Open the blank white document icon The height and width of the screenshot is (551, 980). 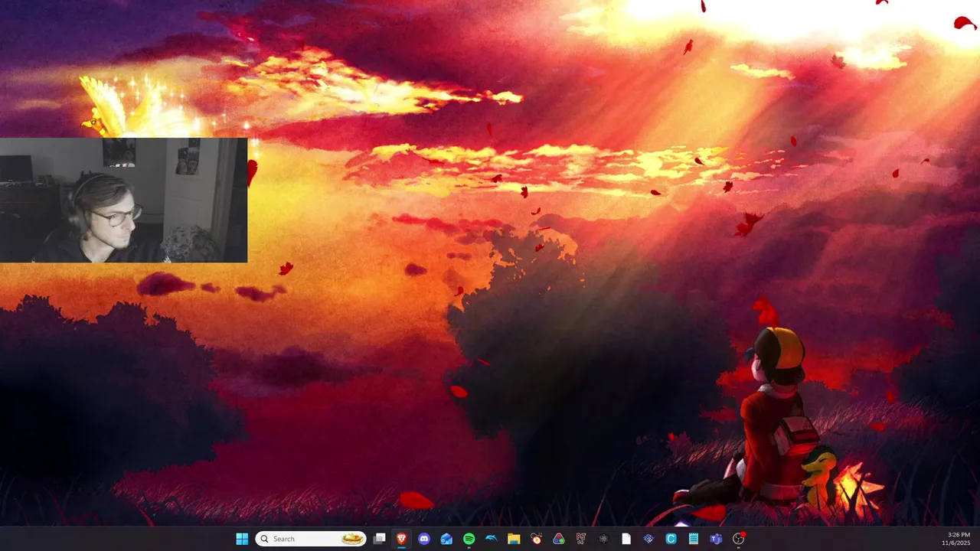click(x=626, y=539)
